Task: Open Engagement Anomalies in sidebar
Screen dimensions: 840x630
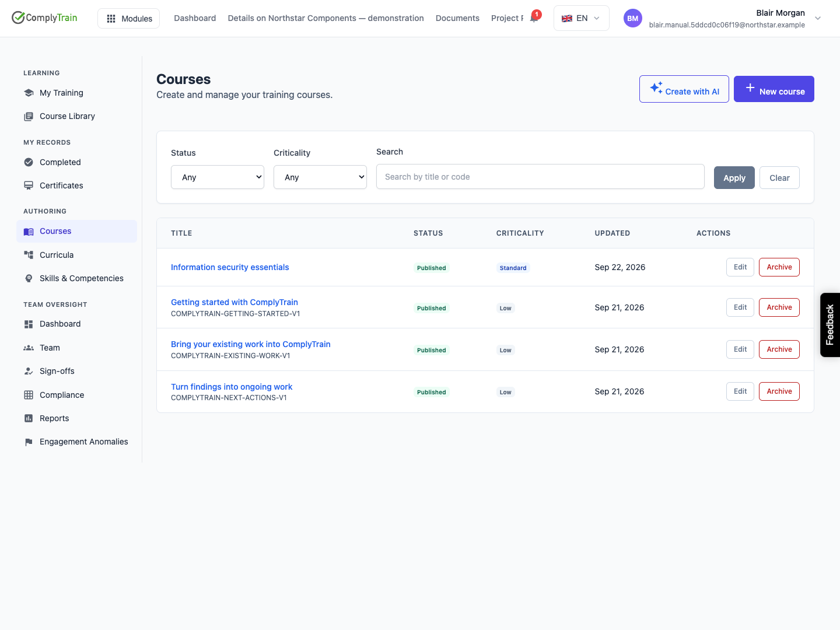Action: coord(76,442)
